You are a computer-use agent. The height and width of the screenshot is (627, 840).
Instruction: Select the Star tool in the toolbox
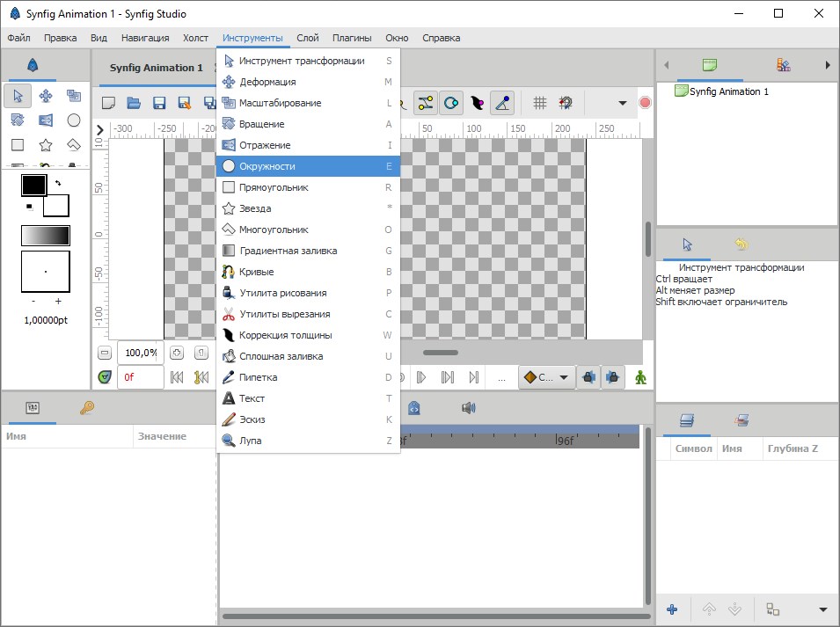point(45,144)
